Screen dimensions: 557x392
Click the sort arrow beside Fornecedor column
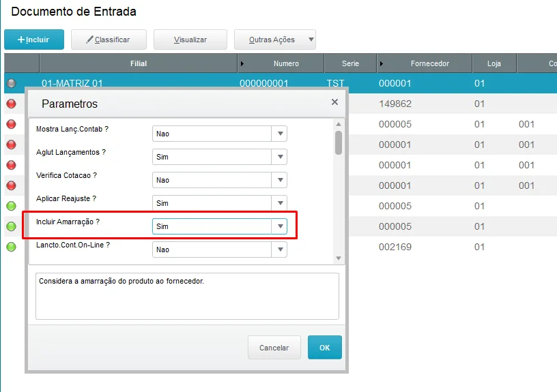click(382, 64)
